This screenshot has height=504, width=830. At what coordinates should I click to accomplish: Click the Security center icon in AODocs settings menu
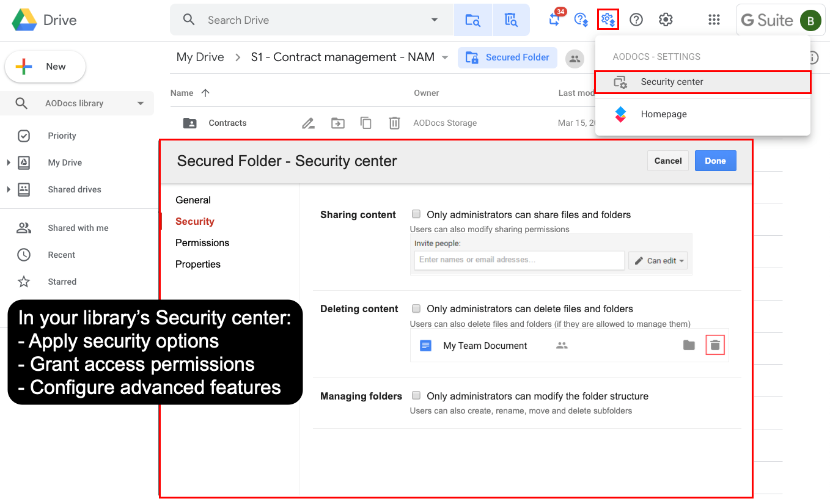point(620,82)
